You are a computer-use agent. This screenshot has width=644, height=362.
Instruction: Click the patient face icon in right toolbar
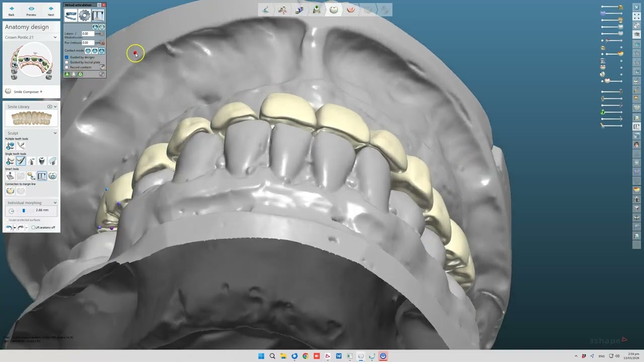pos(636,144)
